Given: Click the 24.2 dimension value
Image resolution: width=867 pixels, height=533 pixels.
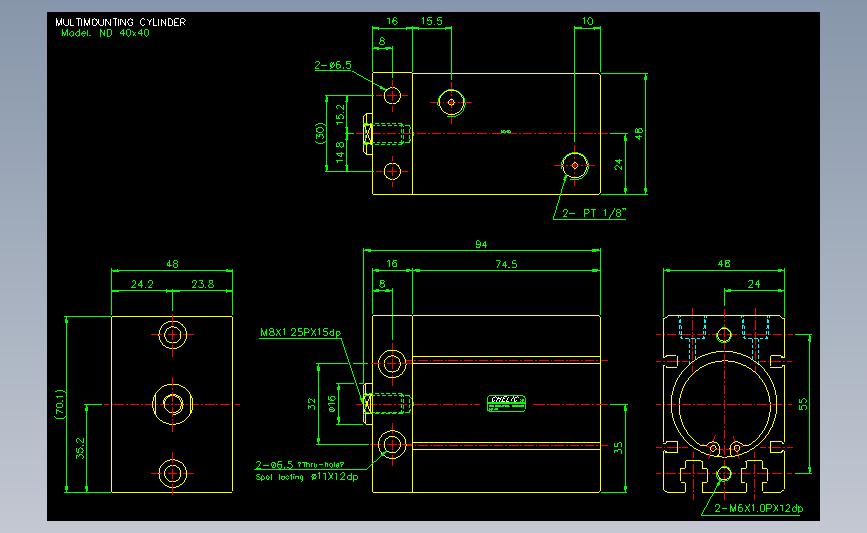Looking at the screenshot, I should coord(142,284).
